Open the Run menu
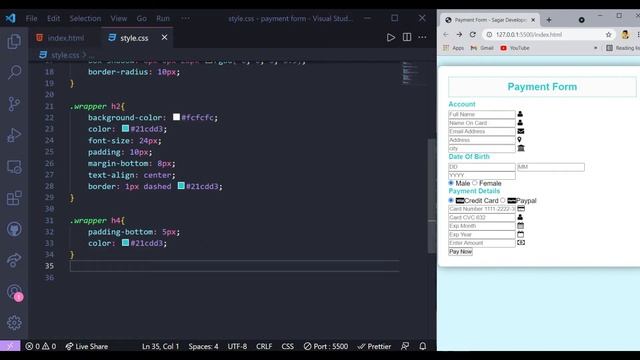The height and width of the screenshot is (360, 640). pos(163,18)
